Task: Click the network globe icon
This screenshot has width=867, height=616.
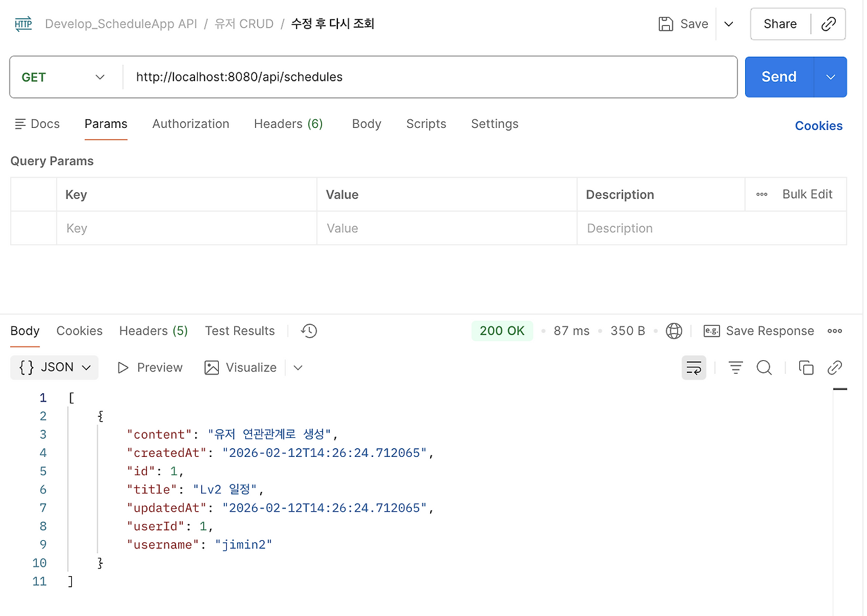Action: pos(674,331)
